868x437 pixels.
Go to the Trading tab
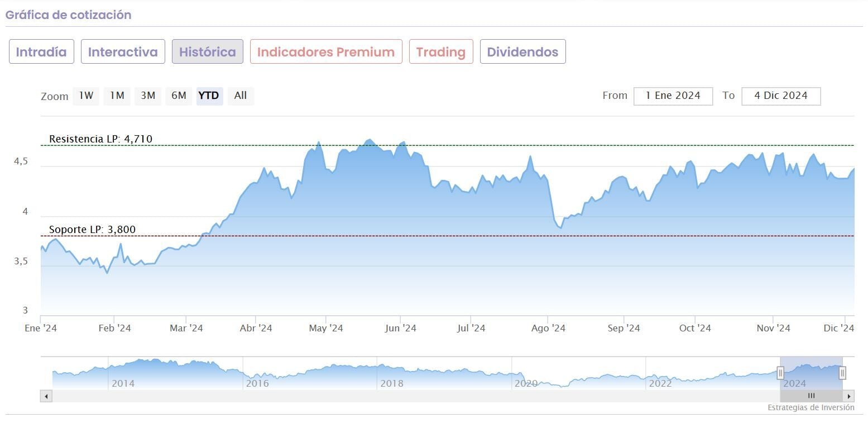click(x=441, y=52)
